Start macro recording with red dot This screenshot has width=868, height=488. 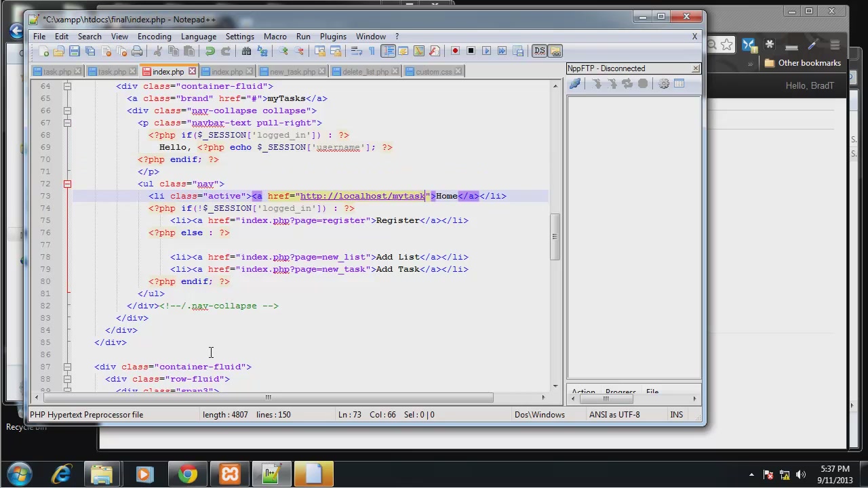click(x=455, y=51)
